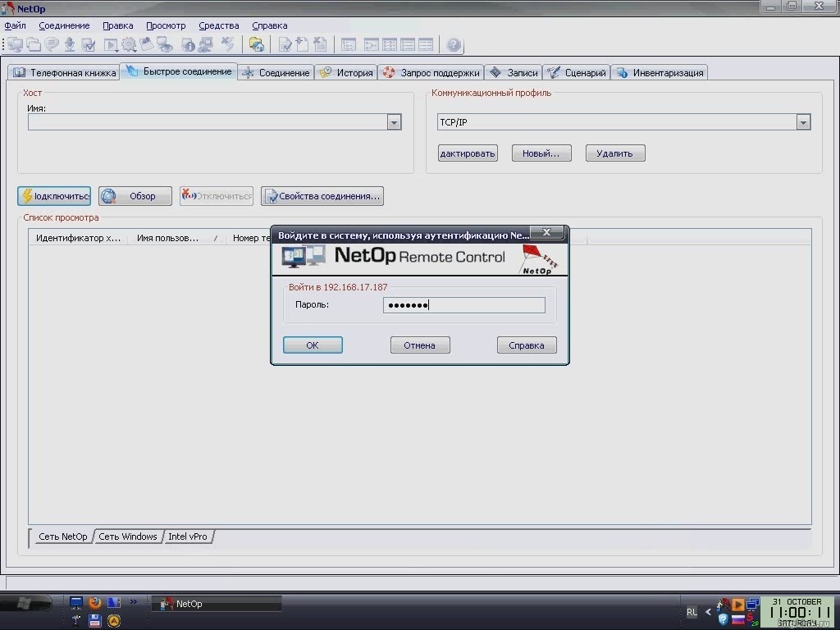The width and height of the screenshot is (840, 630).
Task: Launch Firefox from the quick launch bar
Action: [x=95, y=603]
